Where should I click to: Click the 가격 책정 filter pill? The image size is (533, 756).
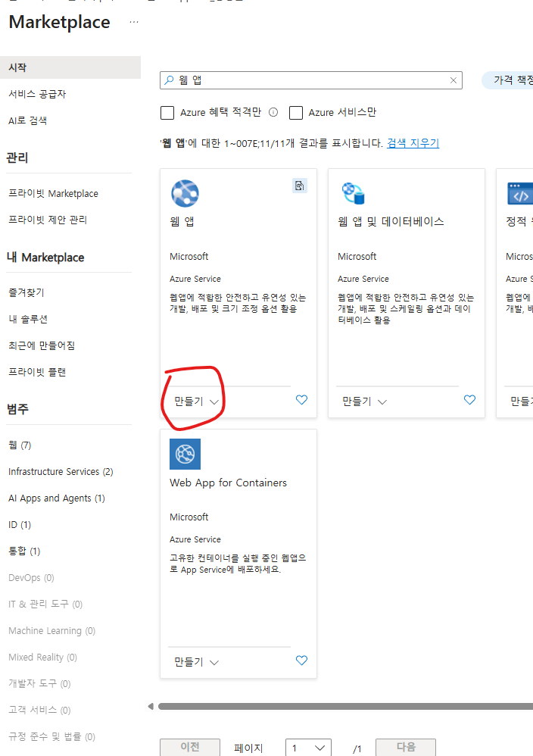[x=507, y=80]
